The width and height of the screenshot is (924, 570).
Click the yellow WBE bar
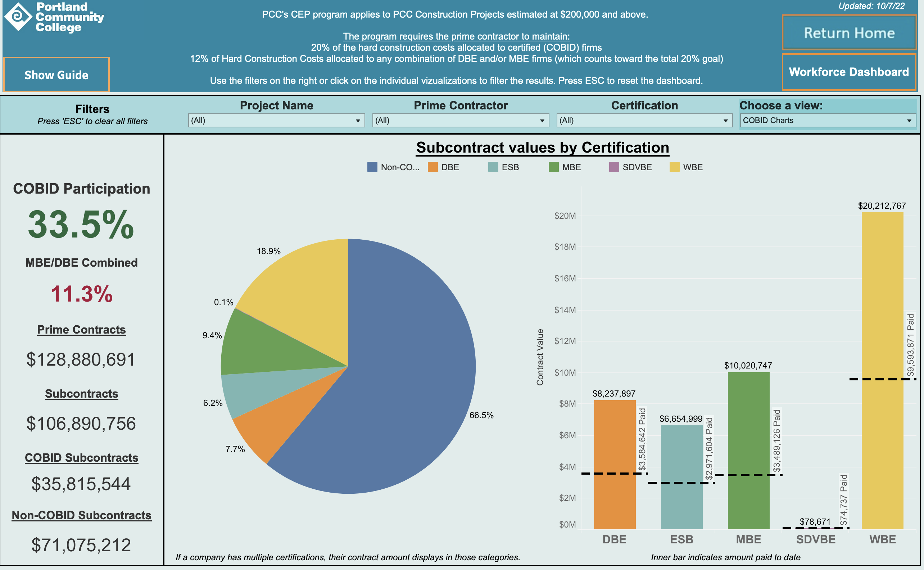tap(882, 302)
